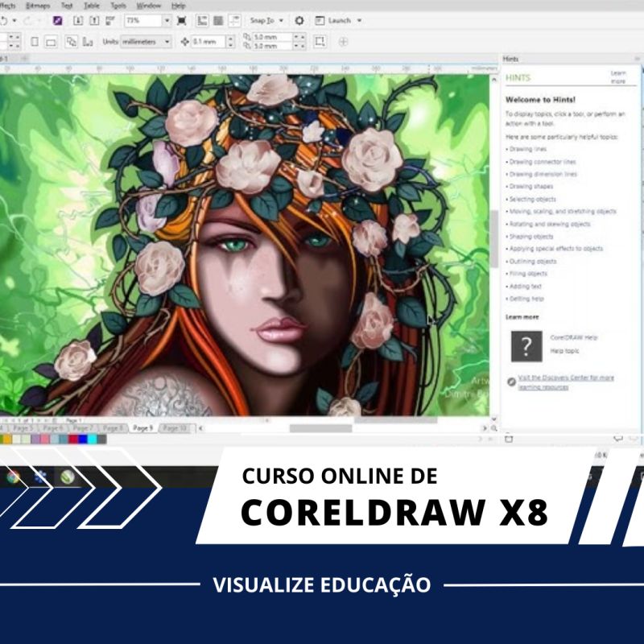The width and height of the screenshot is (644, 644).
Task: Open Applying special effects to objects topic
Action: (x=556, y=249)
